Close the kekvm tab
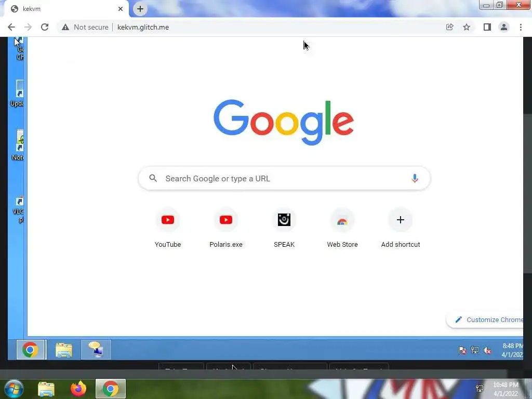The height and width of the screenshot is (399, 532). [121, 9]
